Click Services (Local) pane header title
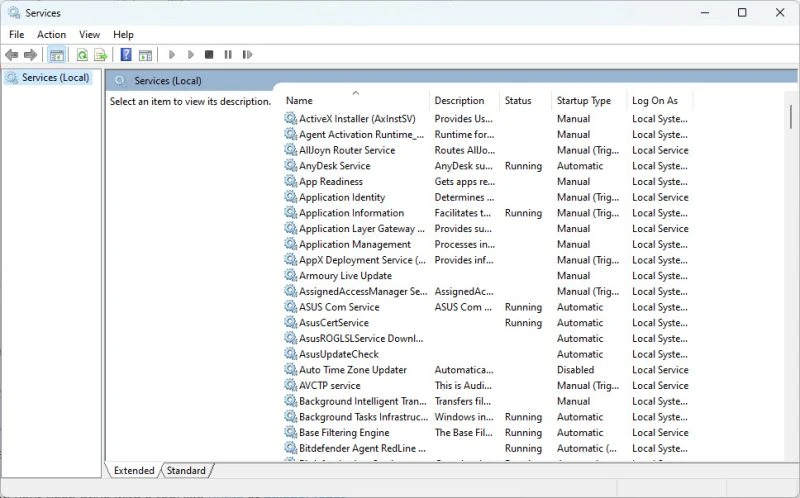 168,81
